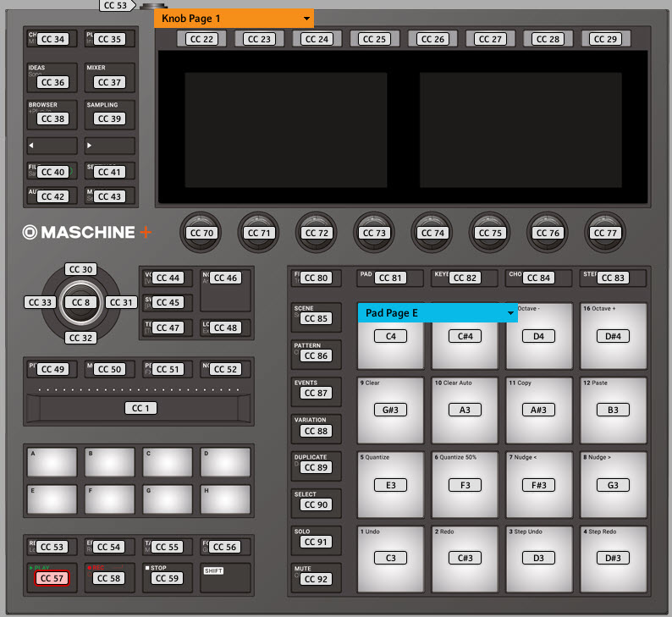The width and height of the screenshot is (672, 617).
Task: Select the DUPLICATE button CC 89
Action: point(316,466)
